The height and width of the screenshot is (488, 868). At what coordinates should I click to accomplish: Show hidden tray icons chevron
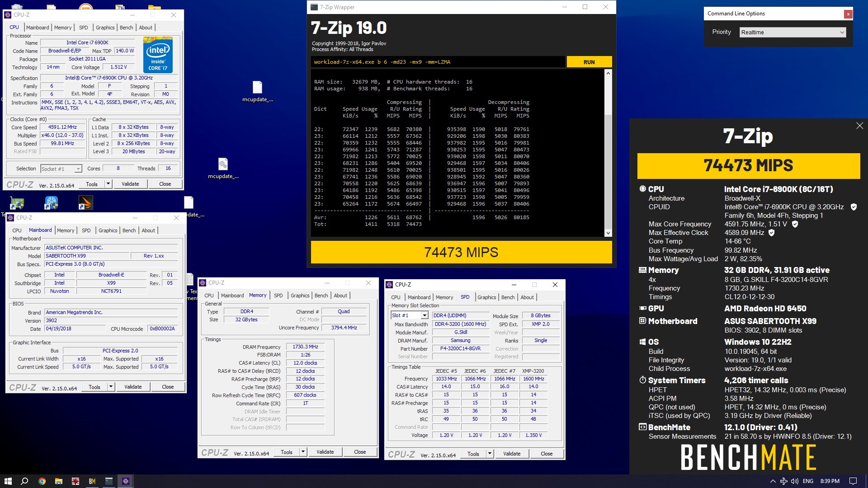tap(773, 481)
